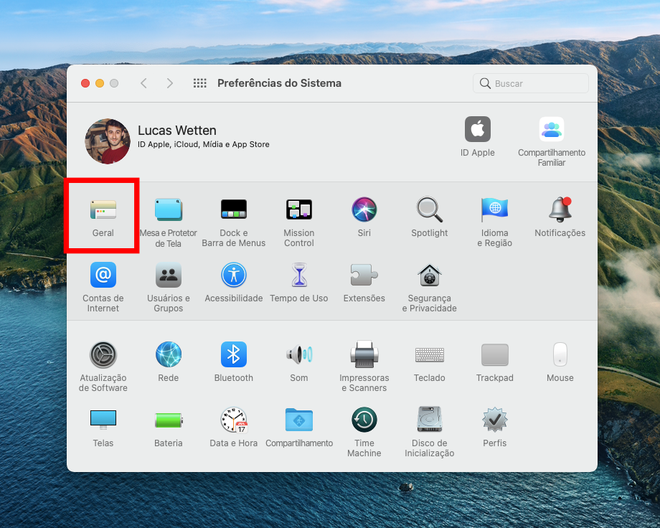Open Time Machine preferences

tap(364, 420)
